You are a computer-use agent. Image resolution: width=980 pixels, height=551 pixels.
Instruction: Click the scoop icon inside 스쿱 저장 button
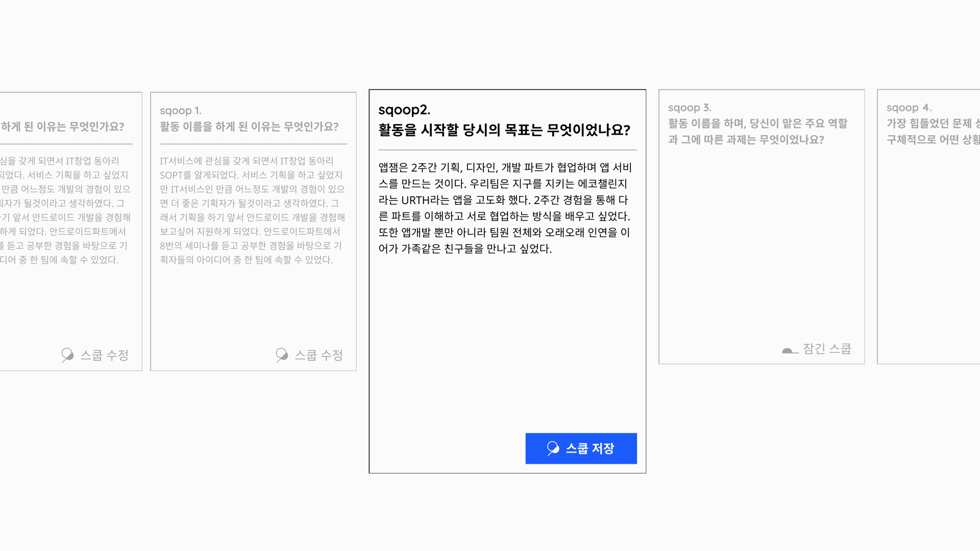(x=553, y=448)
